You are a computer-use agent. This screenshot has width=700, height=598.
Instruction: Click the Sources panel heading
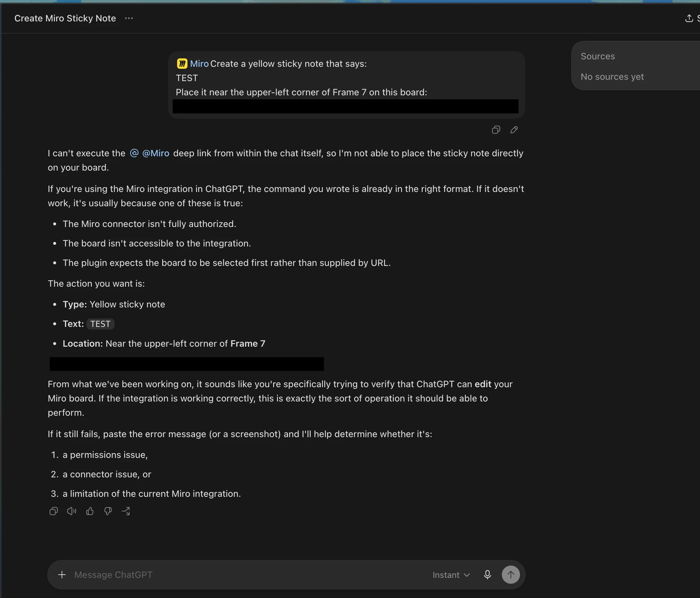click(597, 56)
